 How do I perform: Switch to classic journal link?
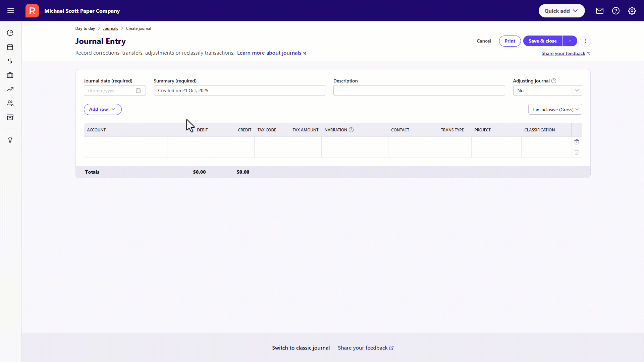coord(301,348)
